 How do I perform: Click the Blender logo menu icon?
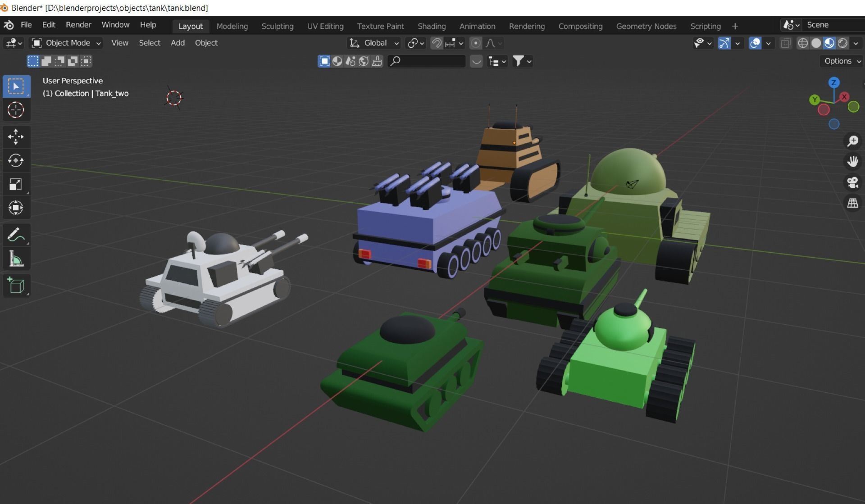click(x=9, y=25)
